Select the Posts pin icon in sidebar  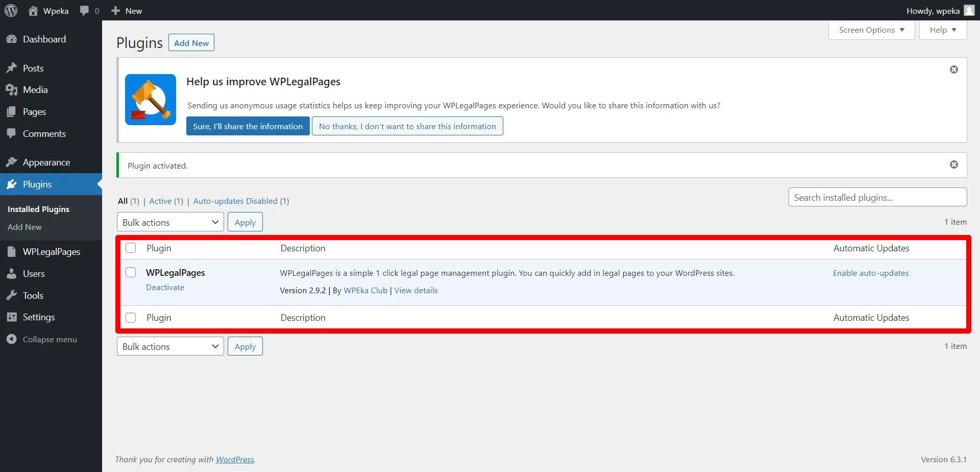12,67
